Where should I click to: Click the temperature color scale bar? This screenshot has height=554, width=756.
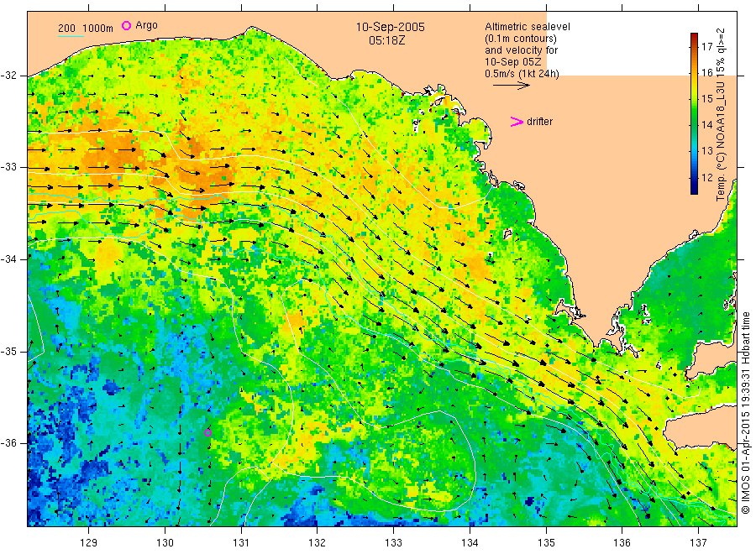(x=694, y=113)
